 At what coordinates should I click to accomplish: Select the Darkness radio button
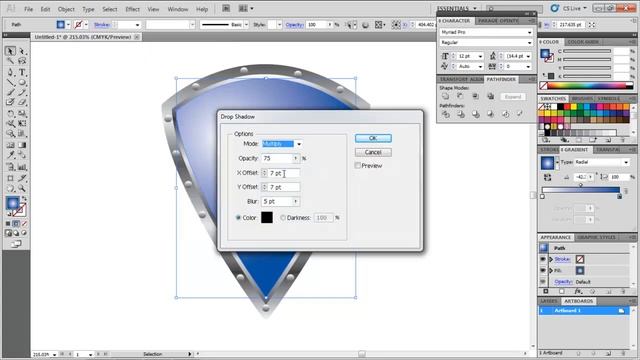click(283, 218)
